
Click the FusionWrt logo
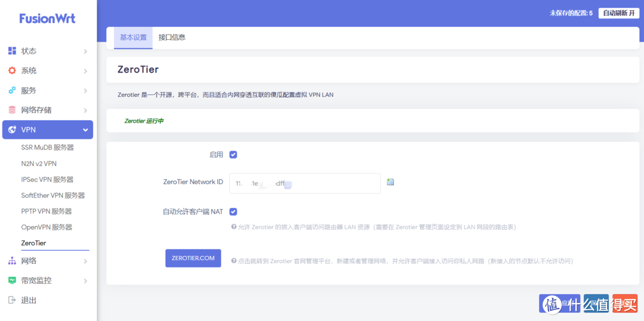coord(48,18)
